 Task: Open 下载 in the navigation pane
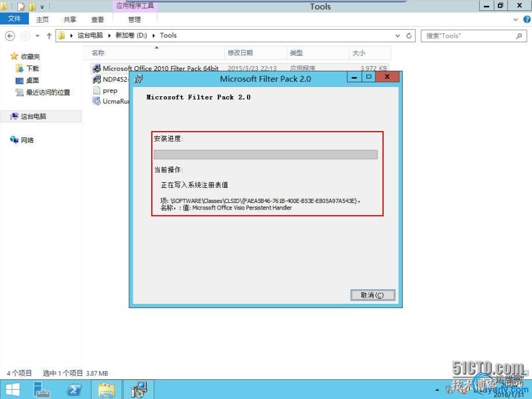pyautogui.click(x=32, y=68)
